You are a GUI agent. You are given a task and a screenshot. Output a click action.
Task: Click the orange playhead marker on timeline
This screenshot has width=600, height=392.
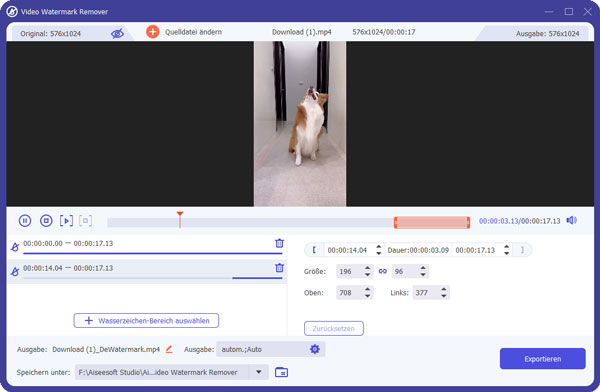[x=180, y=219]
